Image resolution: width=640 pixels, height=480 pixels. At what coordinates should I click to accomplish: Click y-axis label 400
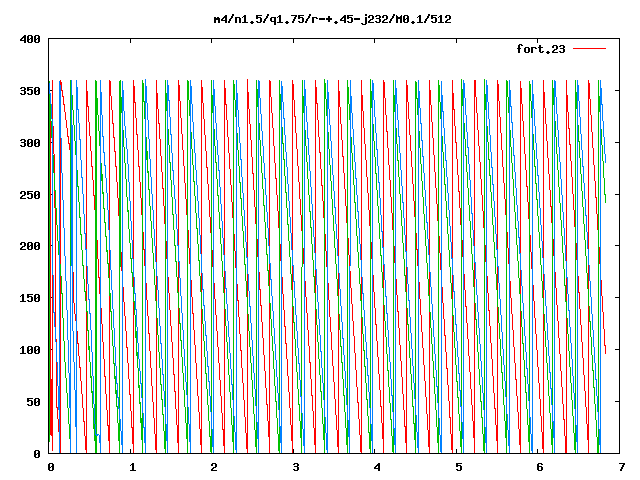pyautogui.click(x=30, y=39)
